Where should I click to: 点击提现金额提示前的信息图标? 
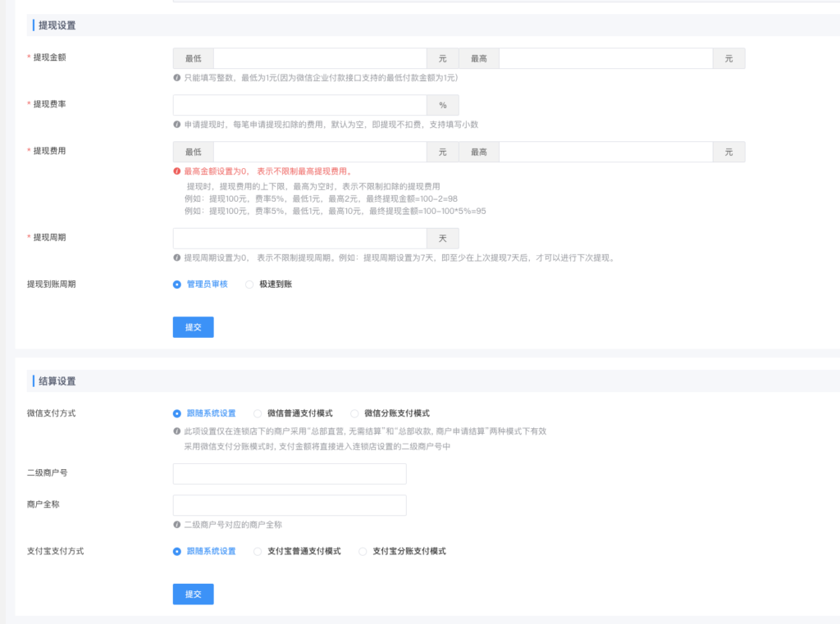tap(176, 78)
